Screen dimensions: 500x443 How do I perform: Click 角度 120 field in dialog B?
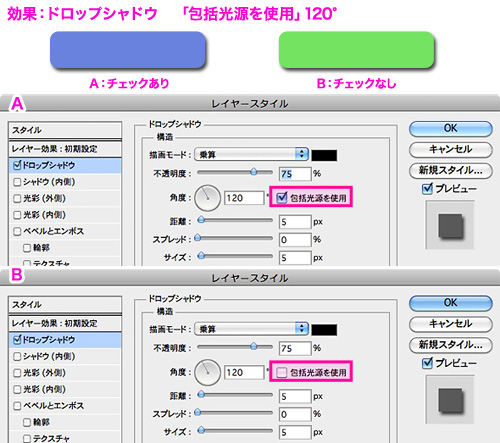[244, 373]
